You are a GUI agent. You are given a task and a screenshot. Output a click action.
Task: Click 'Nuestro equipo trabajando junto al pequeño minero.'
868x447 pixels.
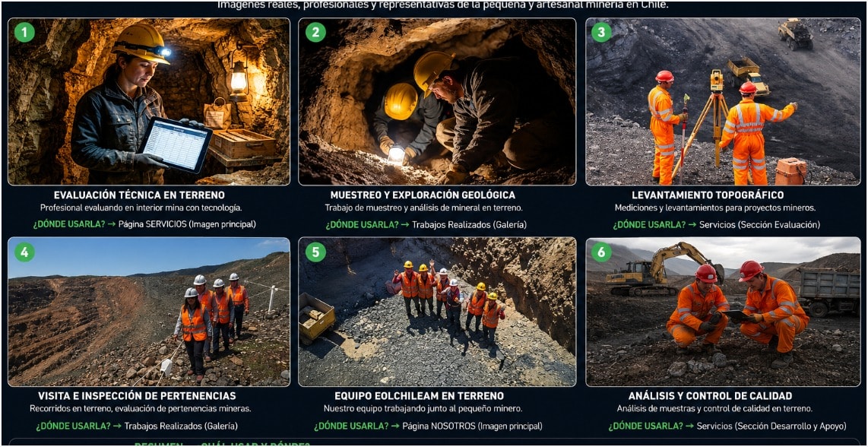click(423, 408)
